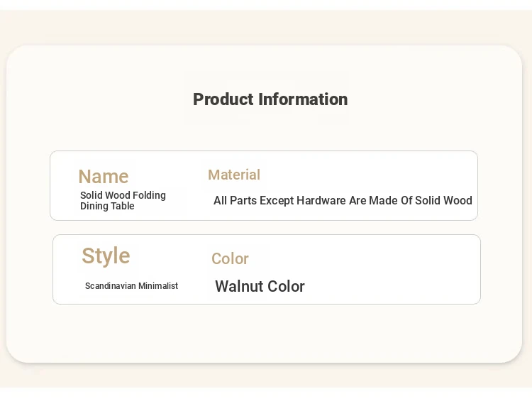Click the word Scandinavian in style value
The width and height of the screenshot is (532, 411).
(x=110, y=286)
